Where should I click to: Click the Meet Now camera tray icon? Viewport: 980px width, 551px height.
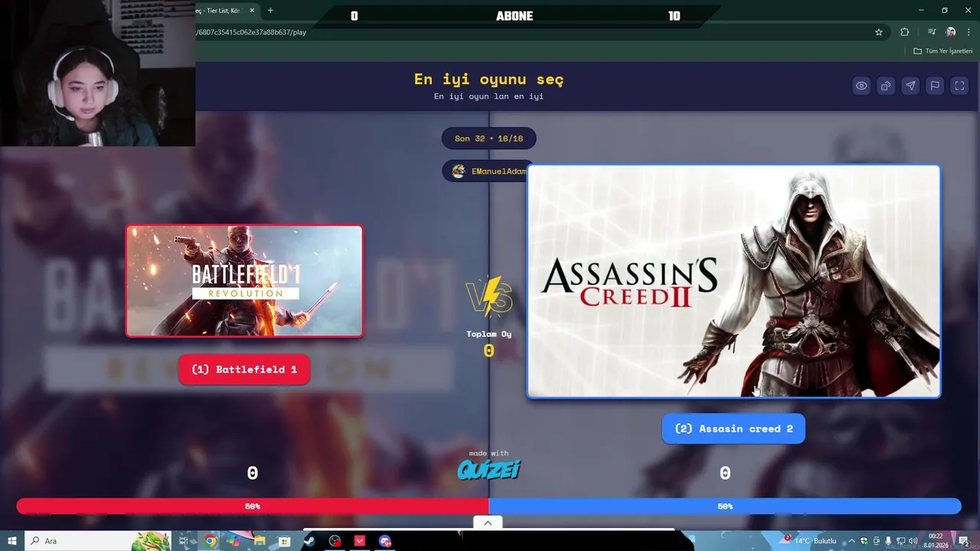(876, 541)
